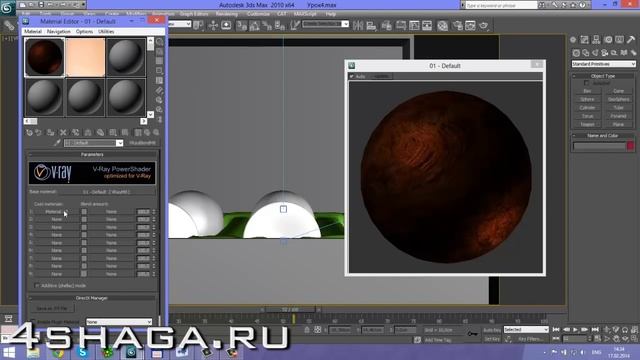Toggle the checkbox for coat material row 2
640x360 pixels.
[84, 220]
